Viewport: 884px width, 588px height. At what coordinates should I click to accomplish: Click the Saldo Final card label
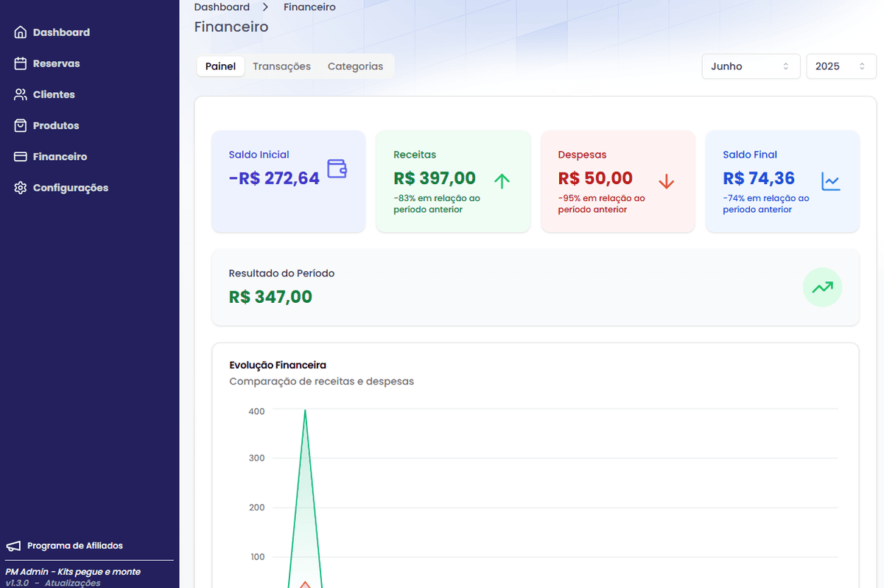[750, 155]
